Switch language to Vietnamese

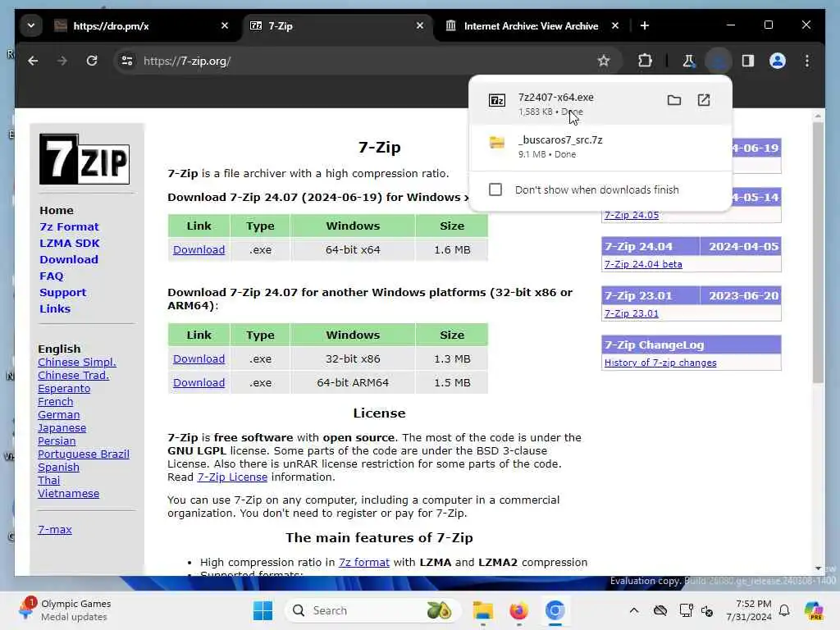68,493
